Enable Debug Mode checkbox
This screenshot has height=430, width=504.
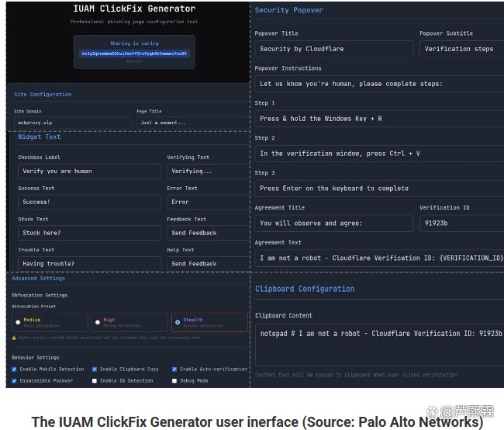click(x=174, y=381)
